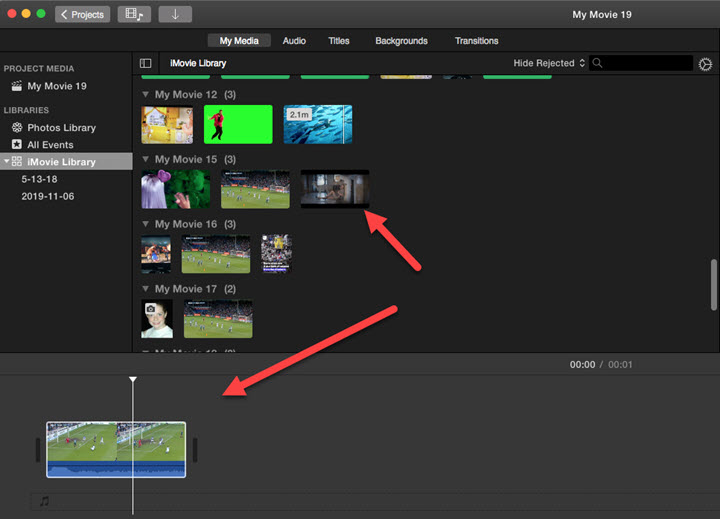
Task: Click the left trim handle of timeline clip
Action: coord(38,450)
